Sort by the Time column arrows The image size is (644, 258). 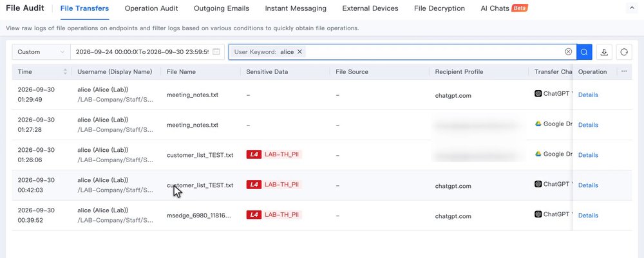pos(65,72)
